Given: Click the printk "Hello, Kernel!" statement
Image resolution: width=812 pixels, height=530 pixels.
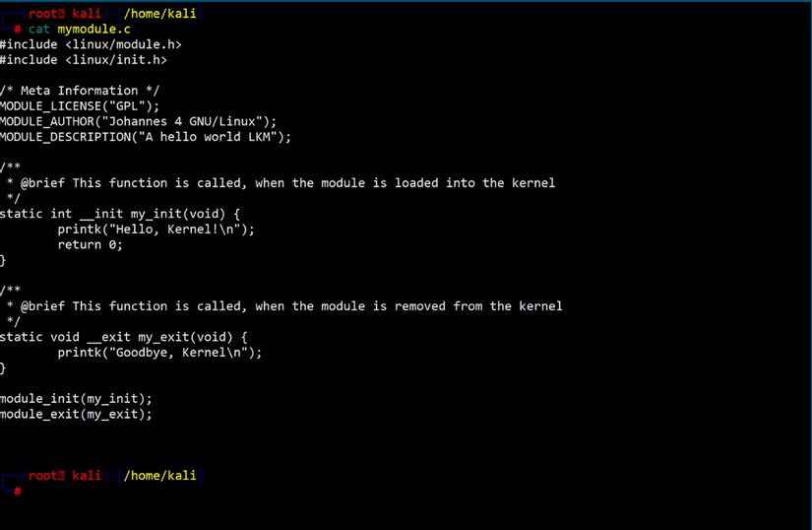Looking at the screenshot, I should click(x=156, y=230).
